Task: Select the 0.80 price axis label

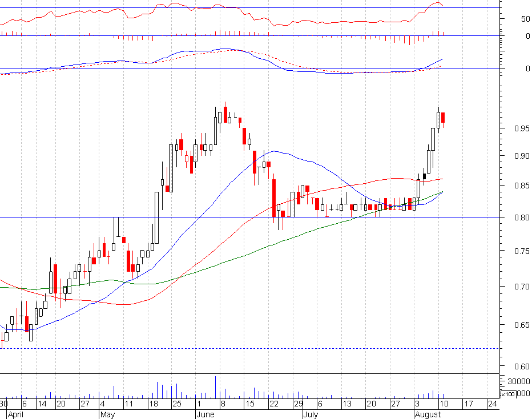Action: [522, 217]
